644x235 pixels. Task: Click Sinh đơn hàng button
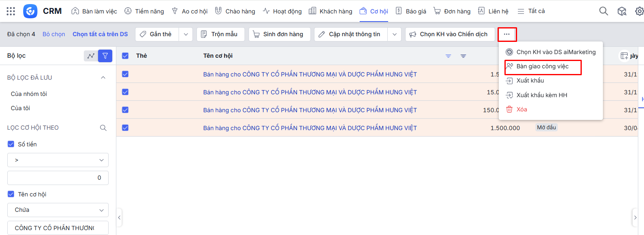pyautogui.click(x=279, y=34)
